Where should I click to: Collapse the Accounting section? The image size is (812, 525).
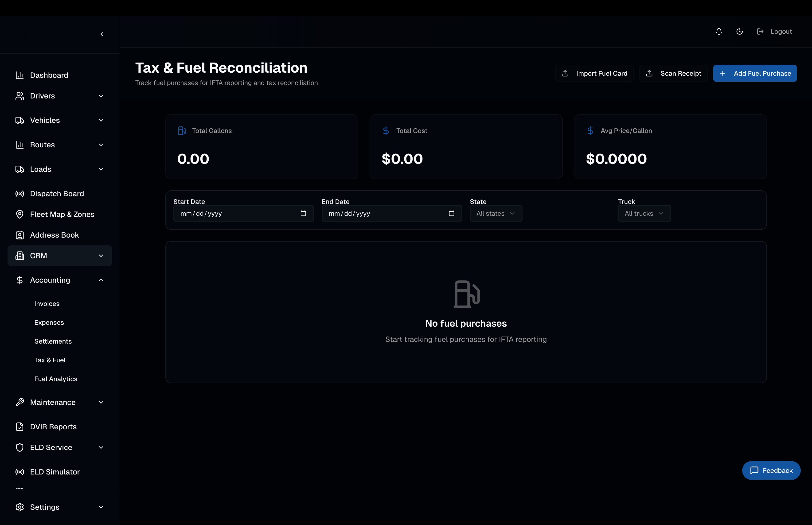(x=101, y=280)
